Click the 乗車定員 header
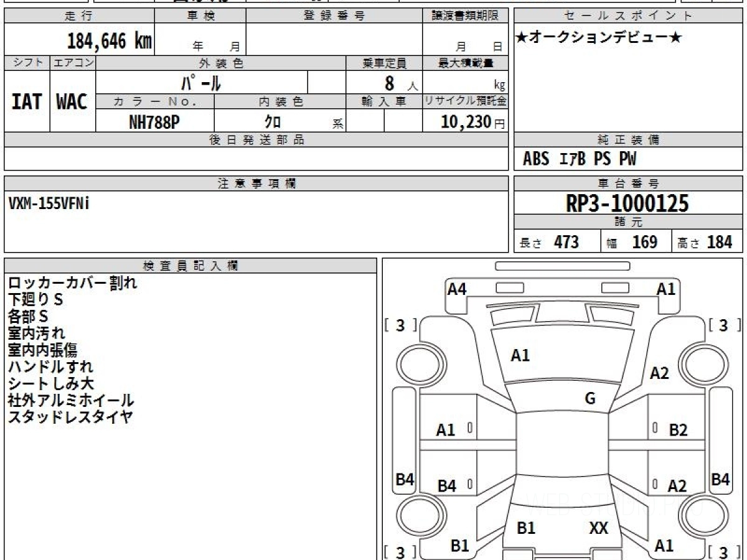This screenshot has height=560, width=747. click(384, 63)
